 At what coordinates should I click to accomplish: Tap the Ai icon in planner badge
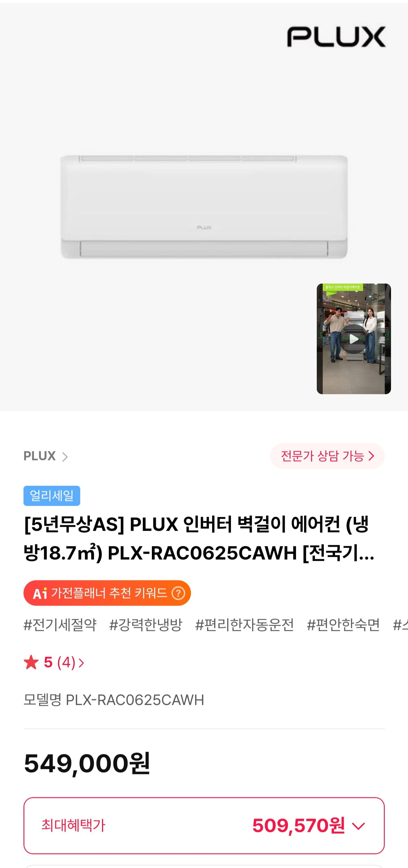point(40,593)
